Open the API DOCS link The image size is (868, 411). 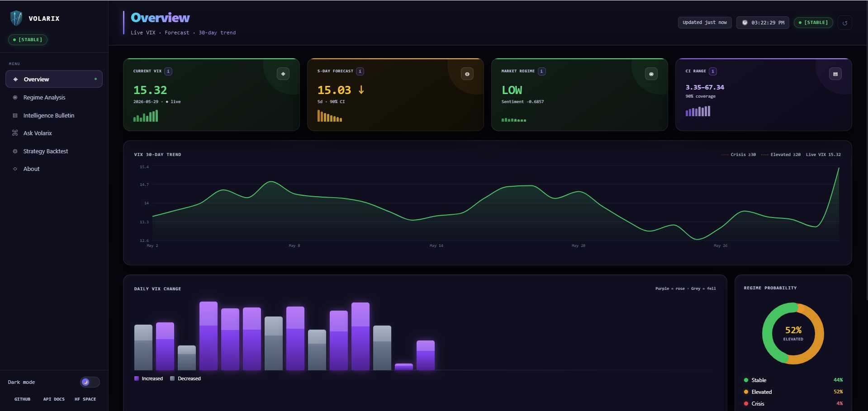click(54, 399)
